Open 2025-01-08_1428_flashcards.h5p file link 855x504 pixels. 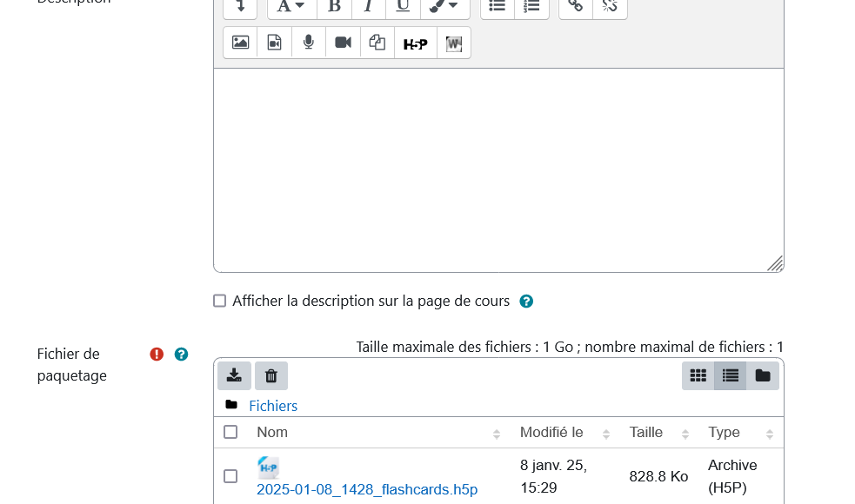point(367,489)
